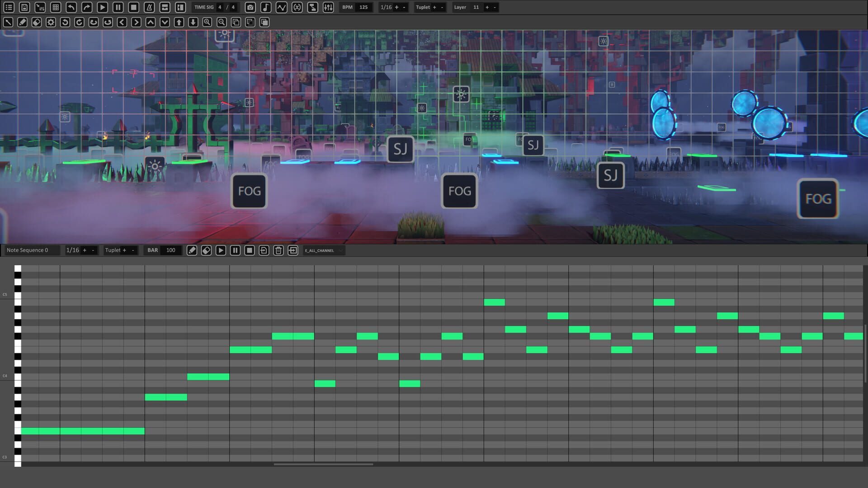This screenshot has height=488, width=868.
Task: Open the camera screenshot tool
Action: (250, 7)
